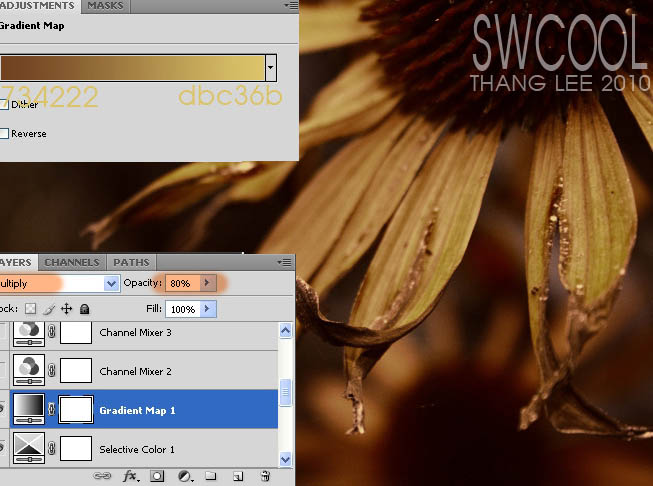Toggle lock position icon
The height and width of the screenshot is (486, 653).
[66, 309]
